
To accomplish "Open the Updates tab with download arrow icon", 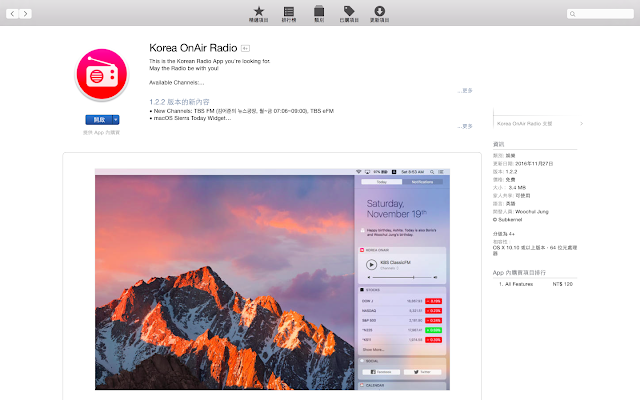I will click(x=380, y=14).
